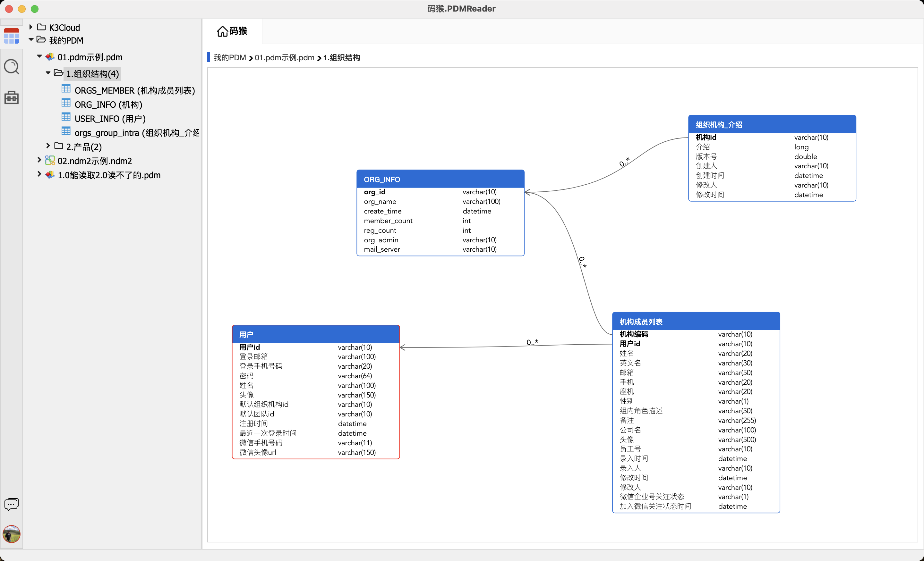Open the chat feedback bubble icon
This screenshot has width=924, height=561.
tap(11, 504)
